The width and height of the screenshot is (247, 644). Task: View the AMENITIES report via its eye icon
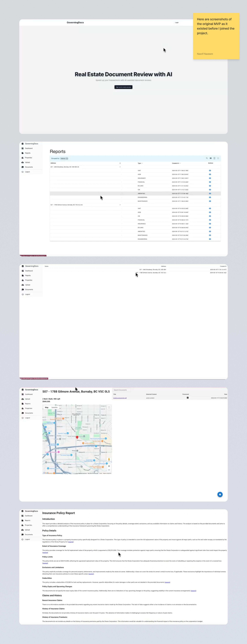pyautogui.click(x=210, y=194)
